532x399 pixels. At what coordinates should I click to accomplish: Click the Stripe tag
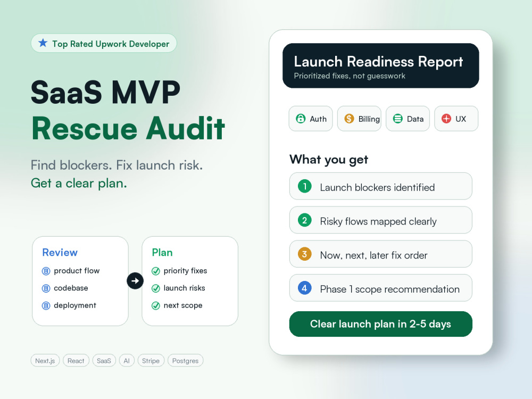(x=151, y=360)
